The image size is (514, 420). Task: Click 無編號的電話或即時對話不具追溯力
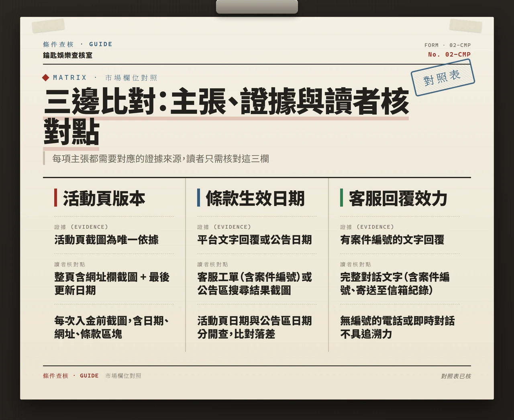pyautogui.click(x=398, y=327)
